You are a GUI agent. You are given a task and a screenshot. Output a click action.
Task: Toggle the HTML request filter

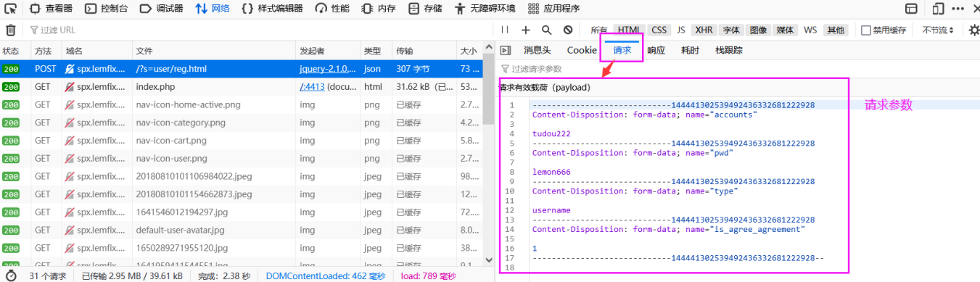pyautogui.click(x=629, y=30)
